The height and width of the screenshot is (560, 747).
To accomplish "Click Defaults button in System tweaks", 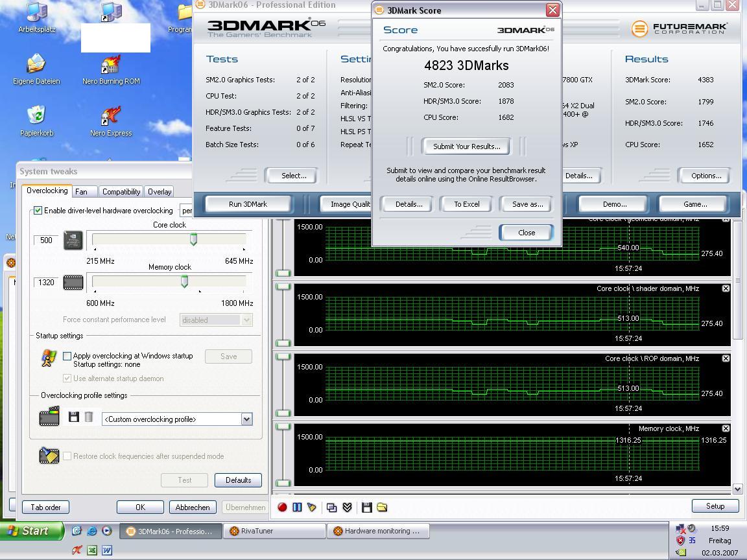I will (238, 480).
